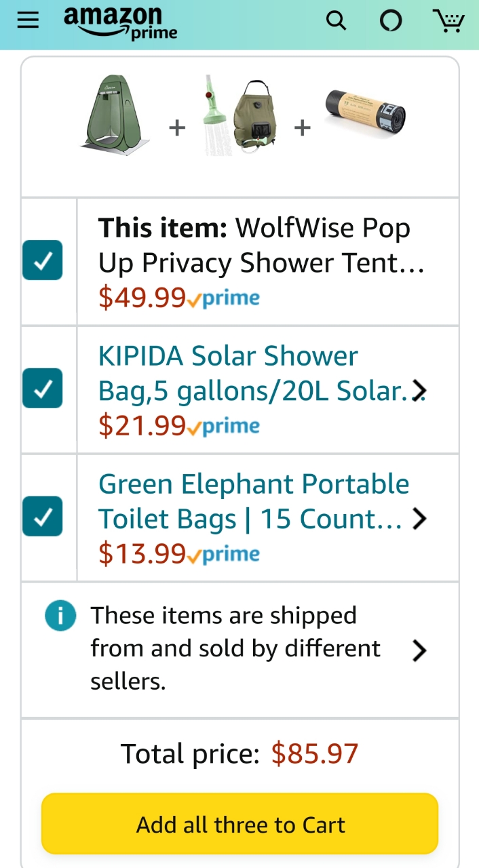Uncheck the WolfWise Privacy Shower Tent checkbox
Image resolution: width=479 pixels, height=868 pixels.
[42, 260]
